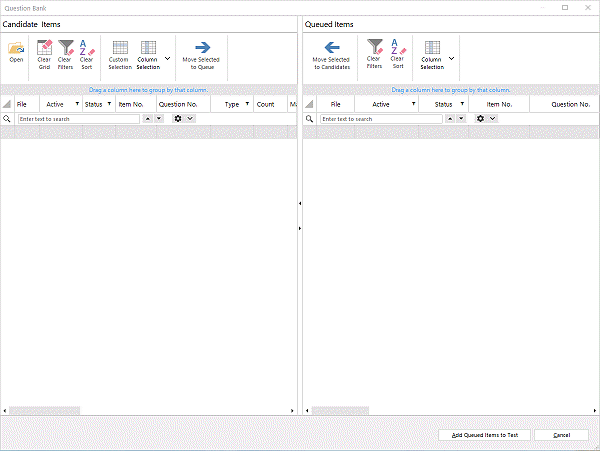Sort by Item No. column in Queued Items

[499, 104]
